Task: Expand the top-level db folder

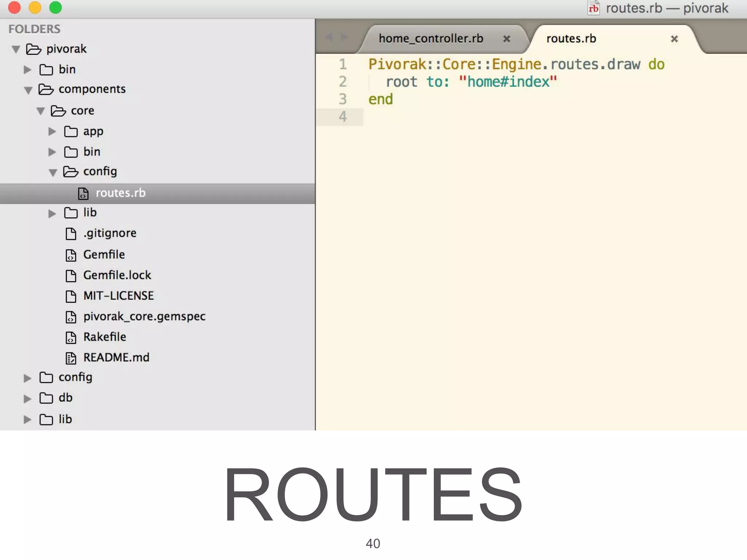Action: click(x=27, y=398)
